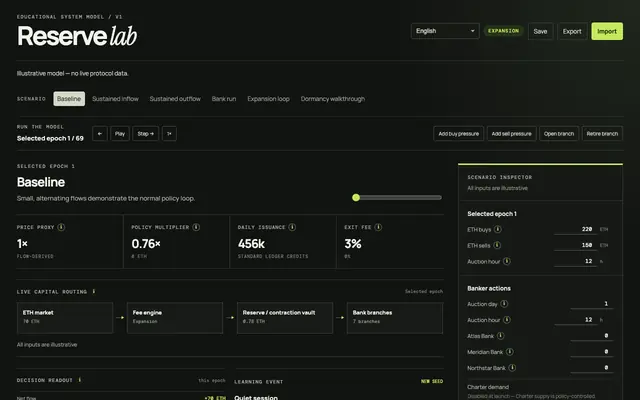Click the Meridian Bank info icon
The width and height of the screenshot is (640, 400).
510,352
